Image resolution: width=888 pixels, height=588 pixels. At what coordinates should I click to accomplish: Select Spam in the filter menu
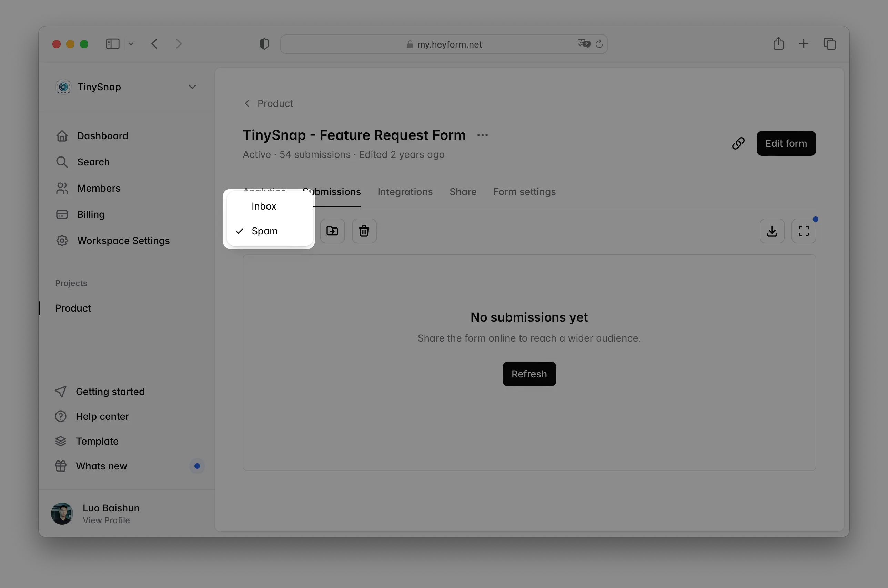[x=265, y=231]
